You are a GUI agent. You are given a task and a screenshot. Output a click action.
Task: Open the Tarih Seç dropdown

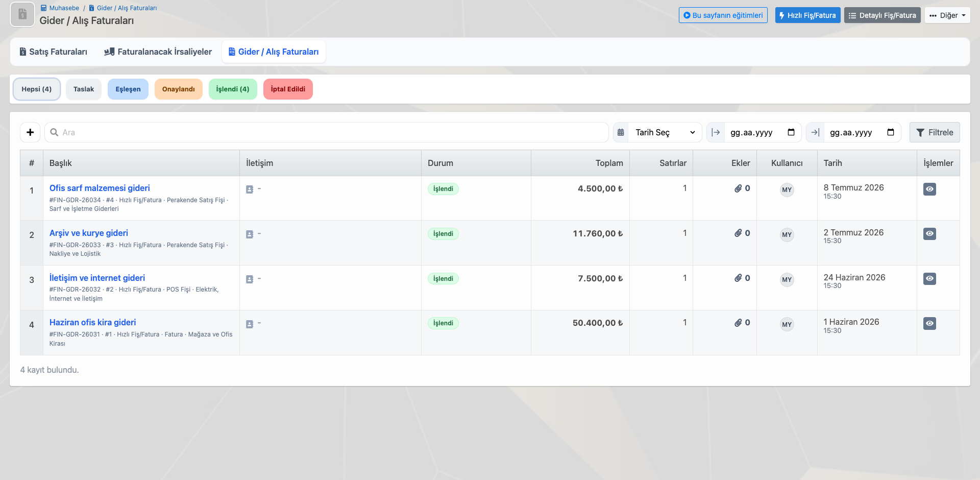coord(665,132)
